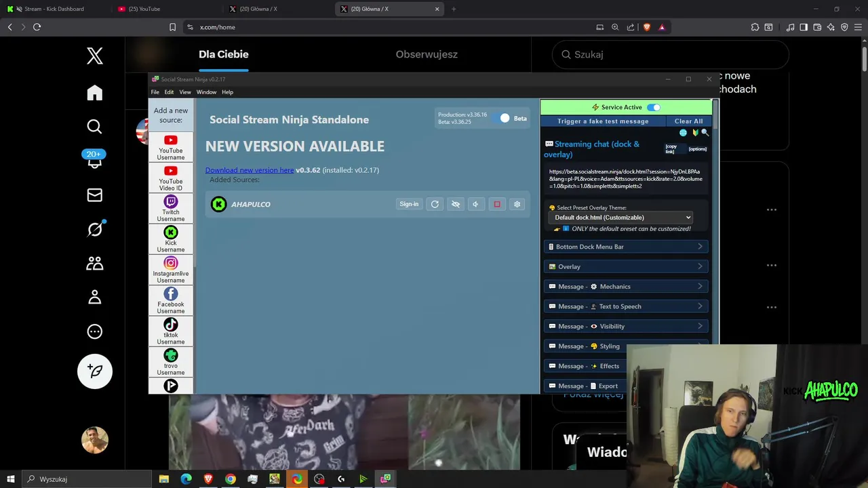Add a Facebook Username source
Image resolution: width=868 pixels, height=488 pixels.
pyautogui.click(x=171, y=301)
